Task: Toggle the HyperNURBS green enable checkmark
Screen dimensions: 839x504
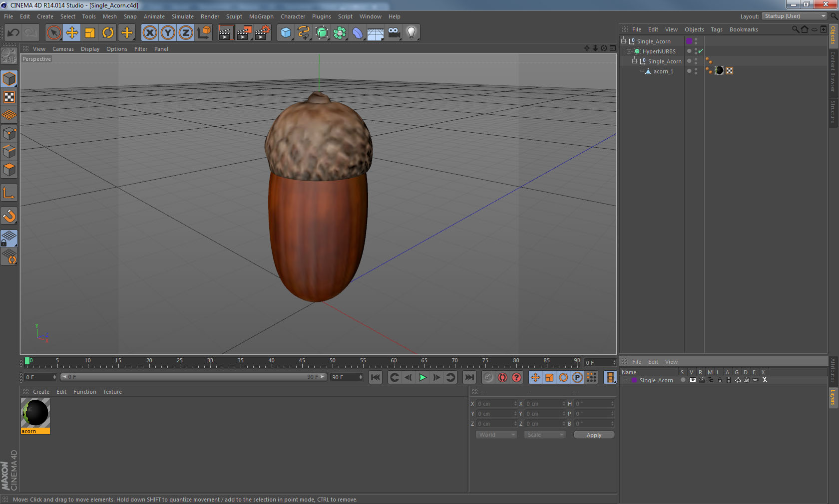Action: [x=701, y=51]
